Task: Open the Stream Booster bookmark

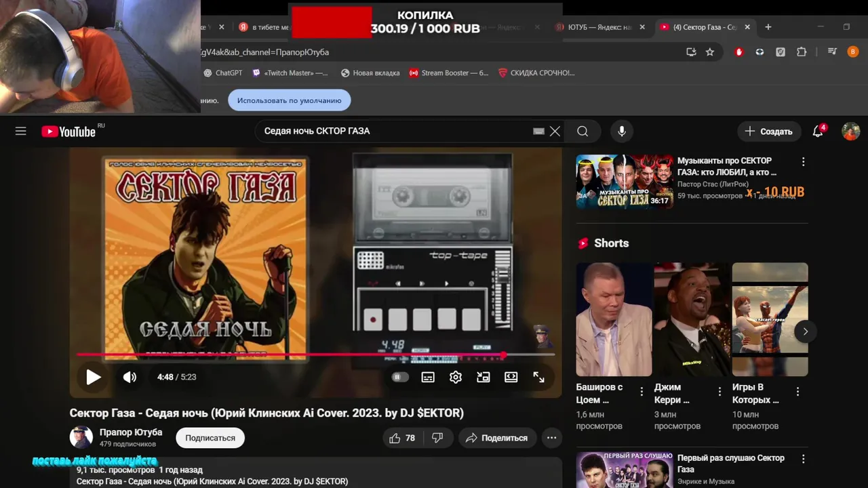Action: 449,73
